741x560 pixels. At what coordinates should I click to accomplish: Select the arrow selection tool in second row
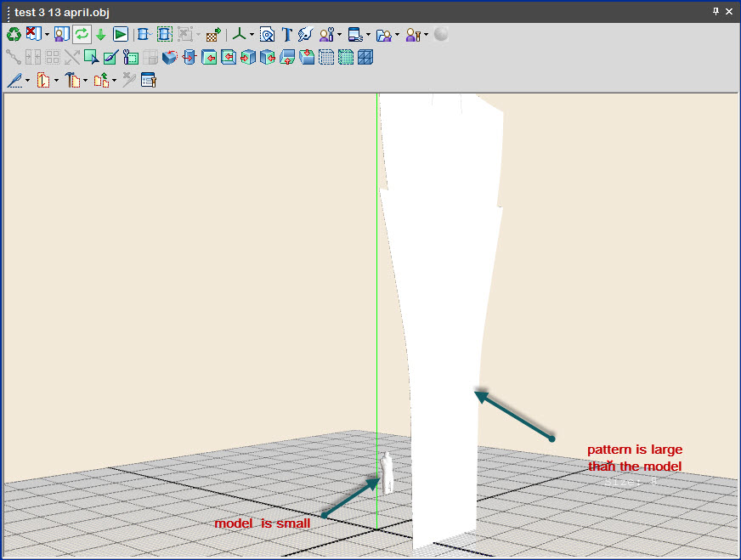pos(91,58)
